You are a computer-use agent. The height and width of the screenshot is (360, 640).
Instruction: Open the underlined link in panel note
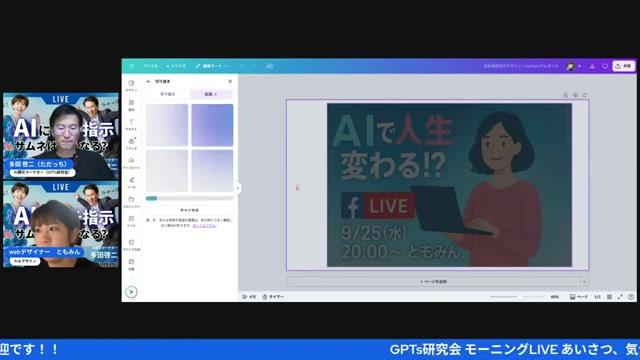pyautogui.click(x=204, y=225)
